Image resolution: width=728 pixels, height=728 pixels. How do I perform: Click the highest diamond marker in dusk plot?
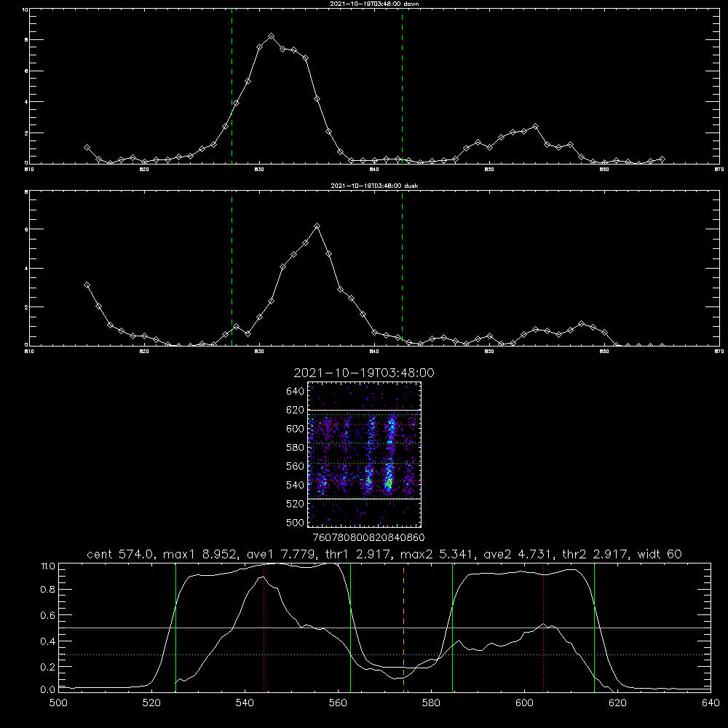(317, 226)
